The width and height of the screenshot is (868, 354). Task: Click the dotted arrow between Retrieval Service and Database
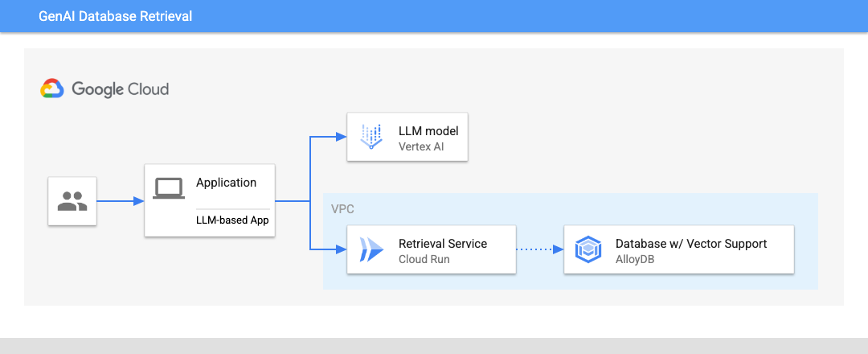[x=538, y=249]
